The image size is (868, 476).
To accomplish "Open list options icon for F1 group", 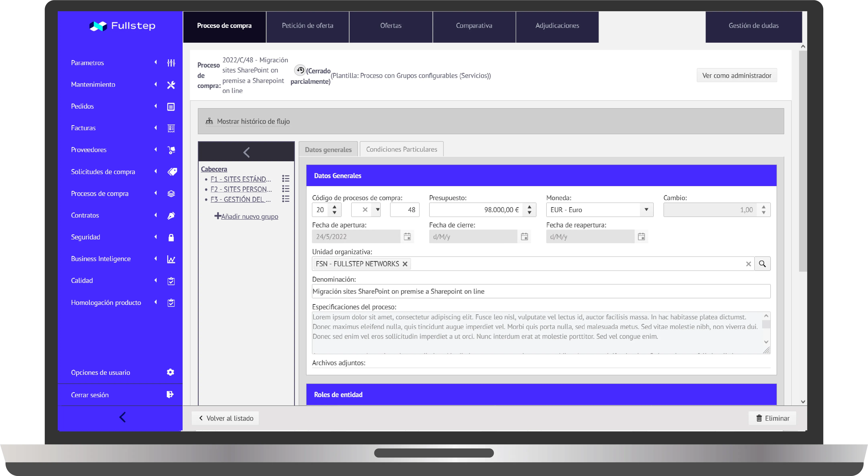I will [285, 179].
